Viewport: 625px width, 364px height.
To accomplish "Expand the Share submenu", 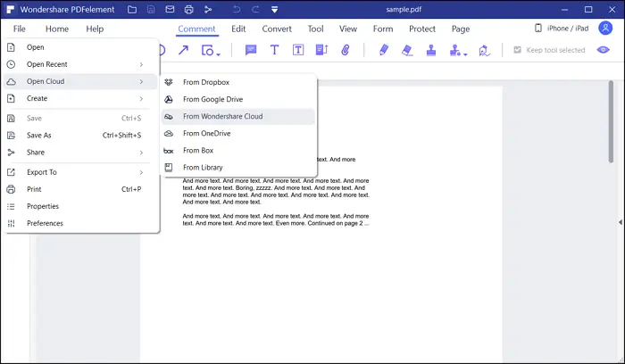I will [79, 153].
